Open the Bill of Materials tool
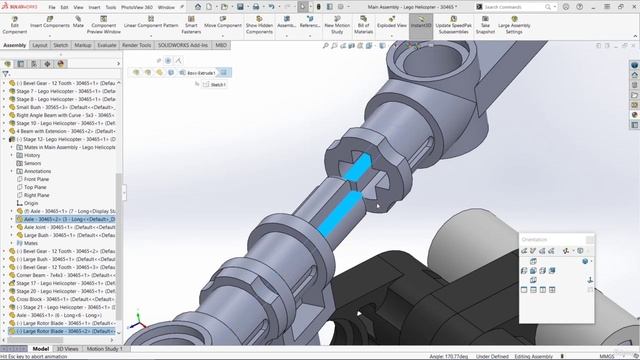 point(363,25)
